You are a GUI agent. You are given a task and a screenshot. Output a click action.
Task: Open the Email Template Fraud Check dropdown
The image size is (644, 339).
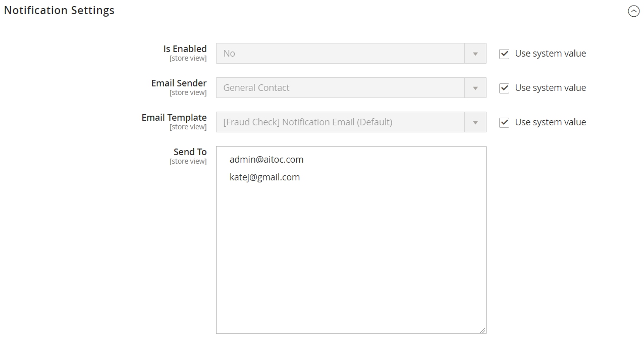click(351, 122)
